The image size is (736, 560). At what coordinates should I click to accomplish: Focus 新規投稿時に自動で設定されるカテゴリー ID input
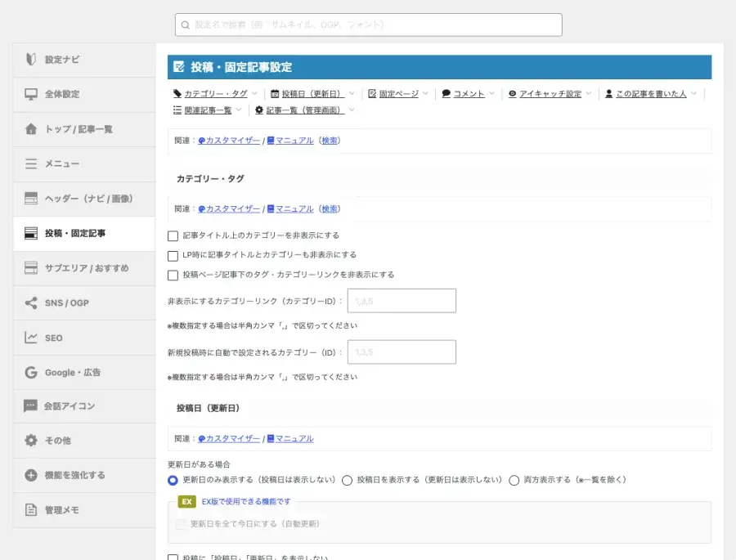click(x=402, y=352)
